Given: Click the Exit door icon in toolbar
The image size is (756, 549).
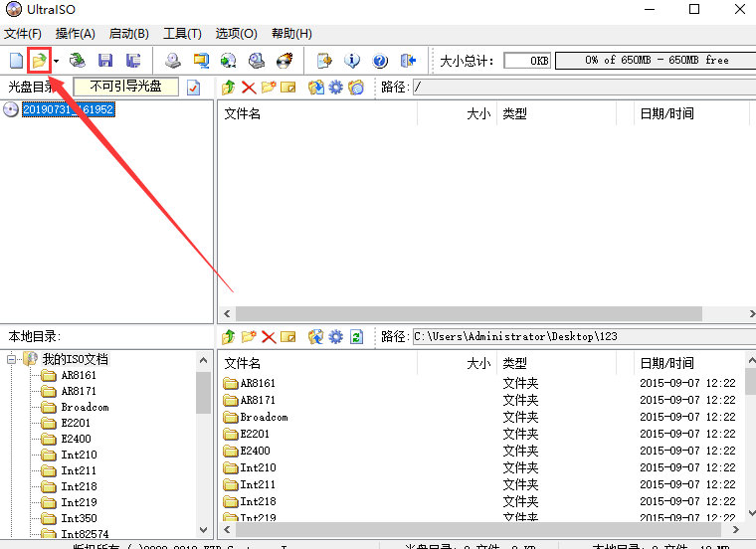Looking at the screenshot, I should click(408, 61).
